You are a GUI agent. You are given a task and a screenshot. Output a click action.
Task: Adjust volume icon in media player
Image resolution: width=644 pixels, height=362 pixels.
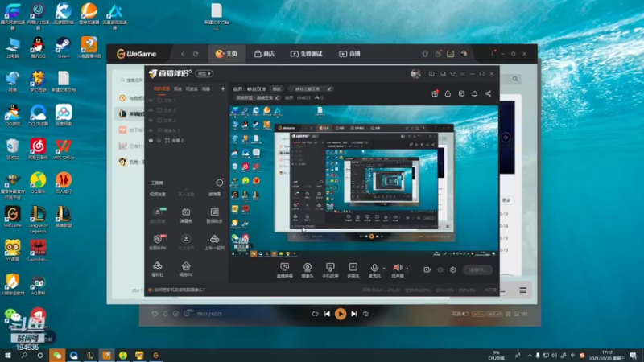[365, 314]
